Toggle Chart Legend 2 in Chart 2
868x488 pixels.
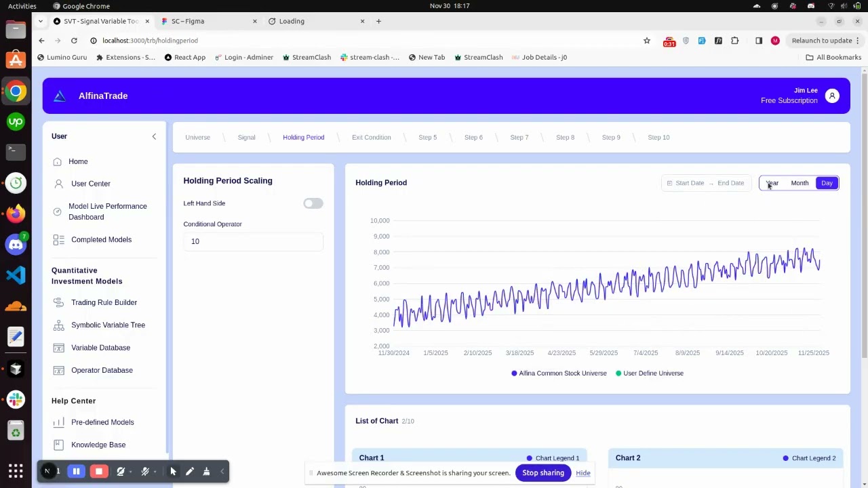point(809,458)
